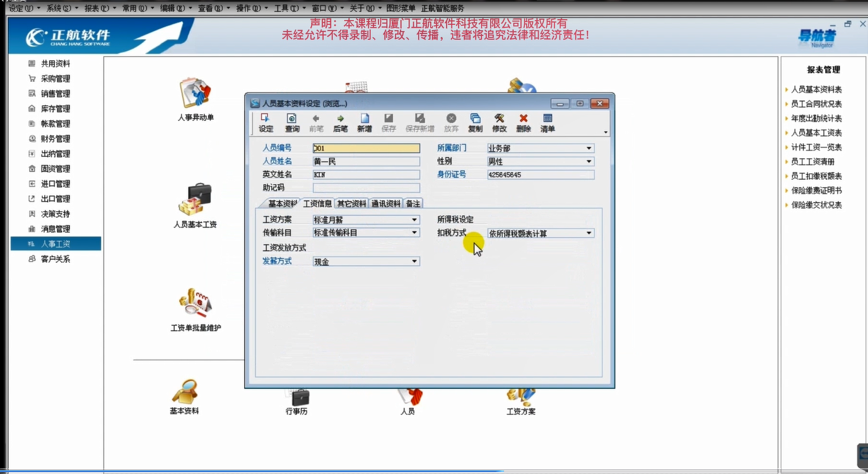
Task: Open the 人员 module icon
Action: pyautogui.click(x=408, y=402)
